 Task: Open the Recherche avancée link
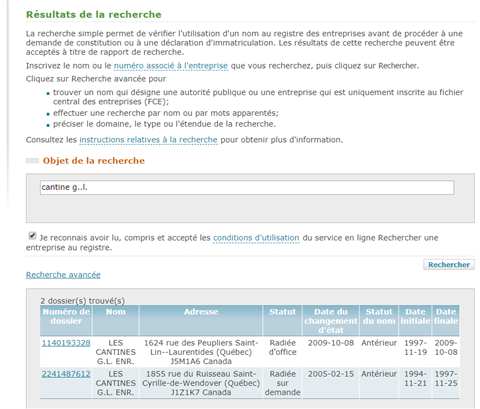(63, 275)
